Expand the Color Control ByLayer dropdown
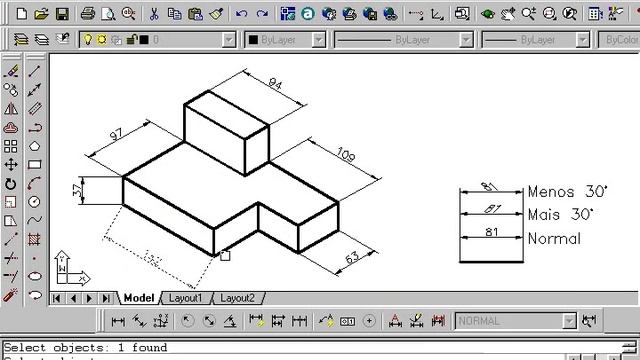 [x=318, y=40]
